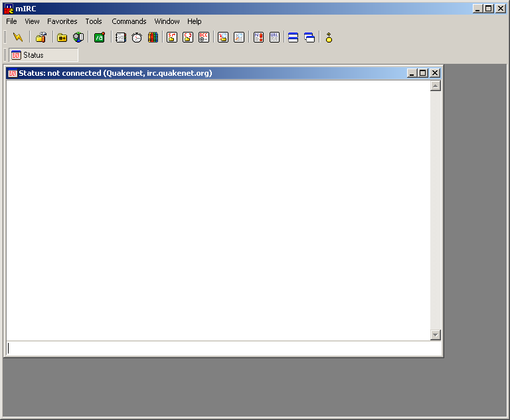Click the Status window scroll down arrow

436,335
